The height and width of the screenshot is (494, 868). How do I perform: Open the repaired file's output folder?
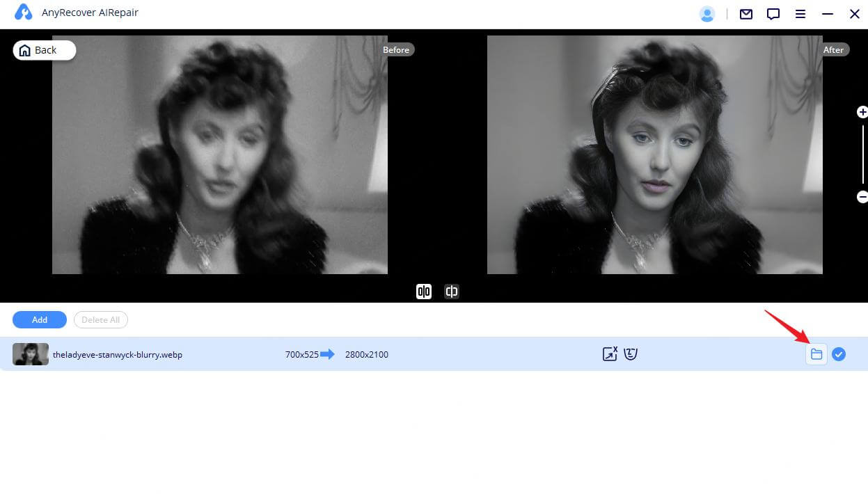(816, 354)
